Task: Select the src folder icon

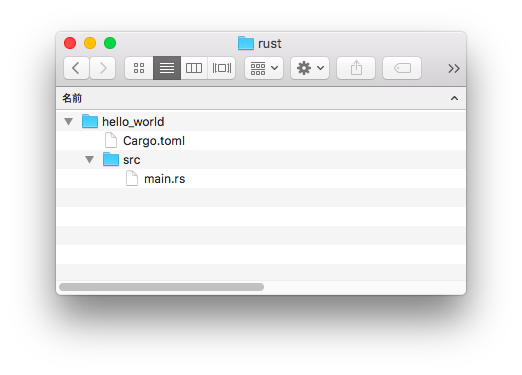Action: click(x=111, y=159)
